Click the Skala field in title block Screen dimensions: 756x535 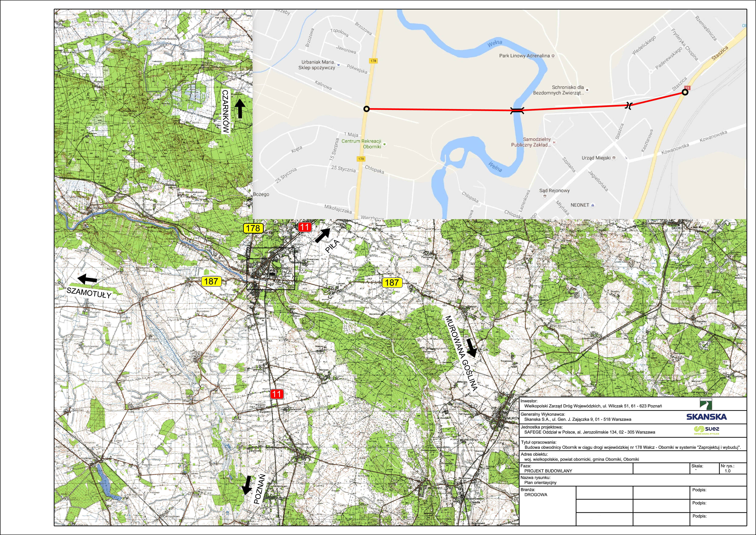coord(704,469)
